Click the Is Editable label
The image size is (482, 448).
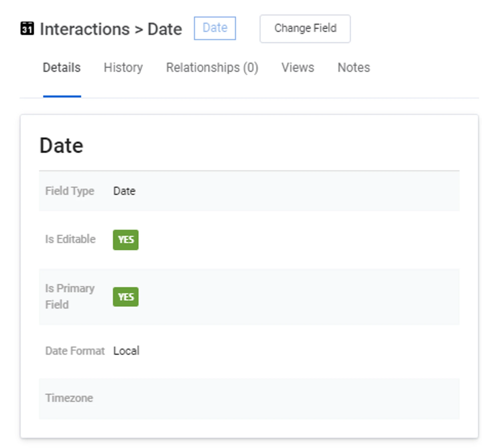click(x=70, y=239)
